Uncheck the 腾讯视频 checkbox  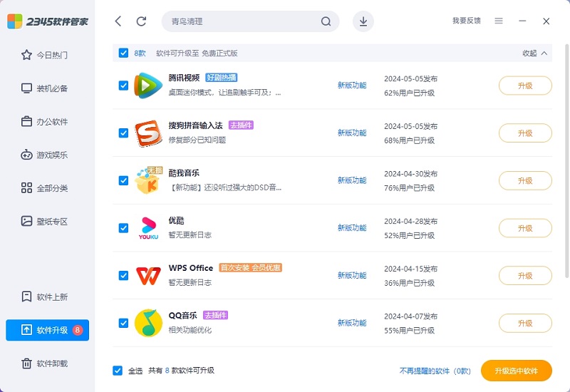pos(123,86)
